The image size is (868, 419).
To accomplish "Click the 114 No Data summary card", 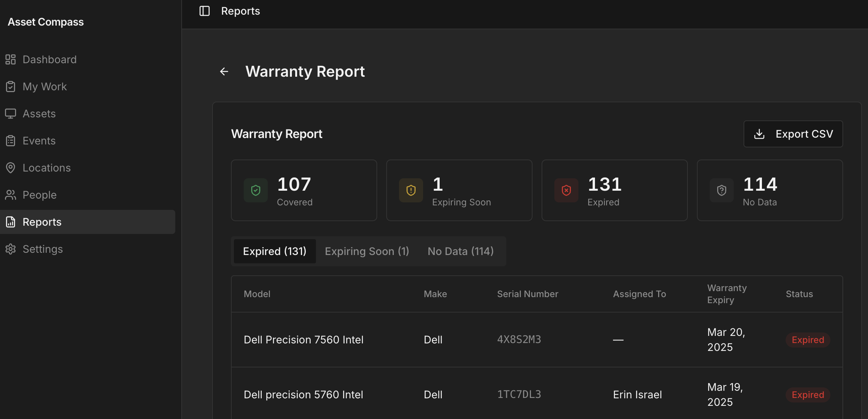I will (x=770, y=190).
